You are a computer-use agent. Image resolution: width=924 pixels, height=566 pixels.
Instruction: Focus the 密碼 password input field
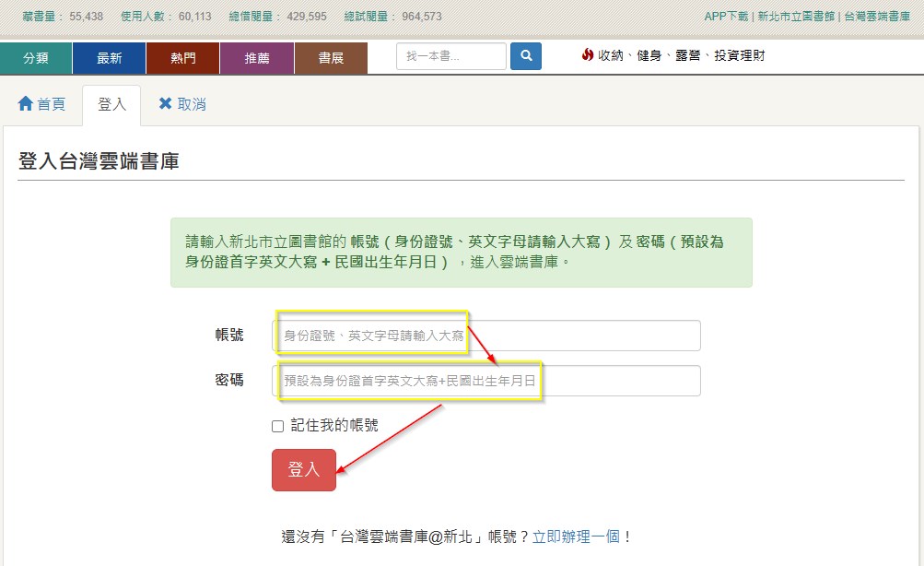486,381
